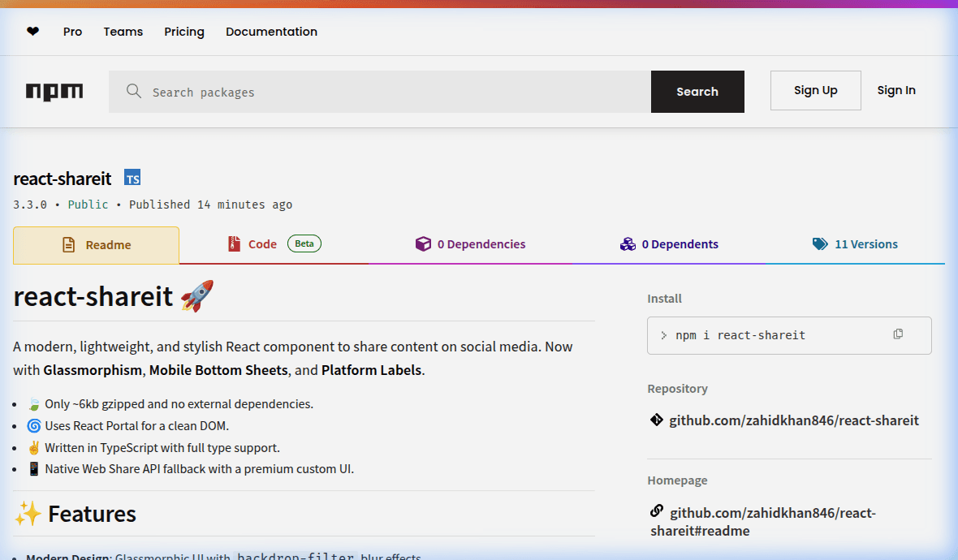Click the tag icon on the Versions tab
958x560 pixels.
click(820, 243)
